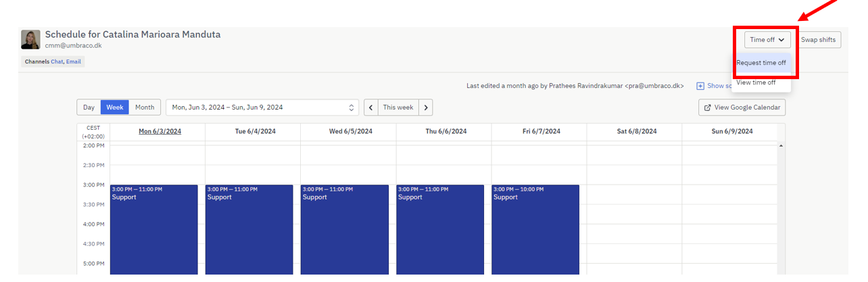Screen dimensions: 868x282
Task: Click the next week arrow button
Action: click(425, 108)
